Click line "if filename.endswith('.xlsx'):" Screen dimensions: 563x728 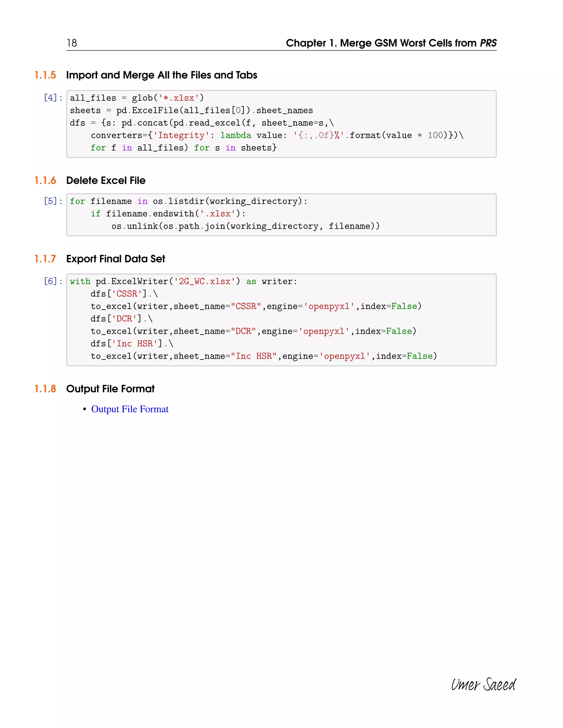[168, 214]
